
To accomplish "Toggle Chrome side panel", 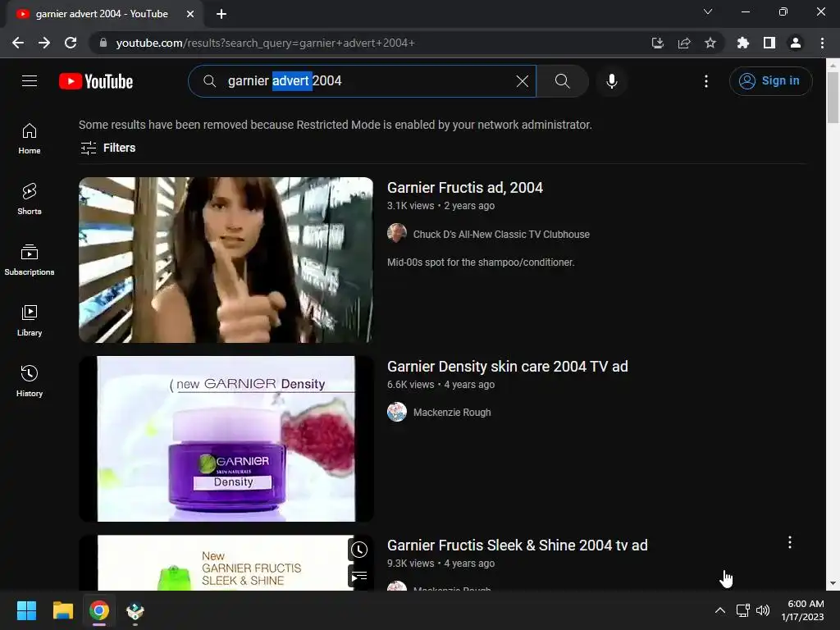I will (x=769, y=43).
